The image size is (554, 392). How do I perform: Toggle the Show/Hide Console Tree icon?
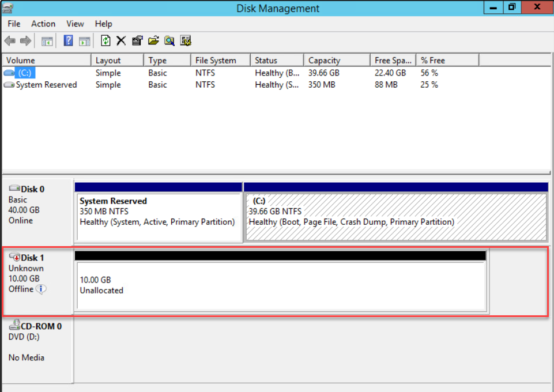[47, 40]
